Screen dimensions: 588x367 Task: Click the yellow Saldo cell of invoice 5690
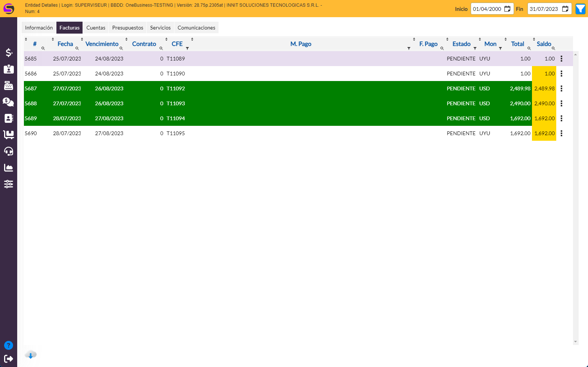544,133
